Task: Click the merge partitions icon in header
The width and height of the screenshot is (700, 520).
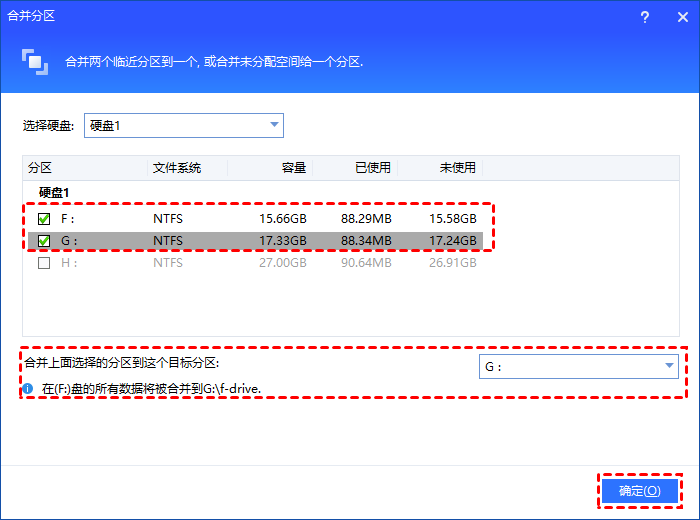Action: coord(34,61)
